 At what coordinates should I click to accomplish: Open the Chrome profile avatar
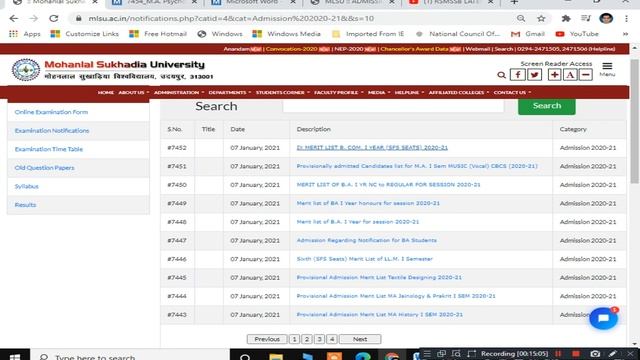coord(606,18)
